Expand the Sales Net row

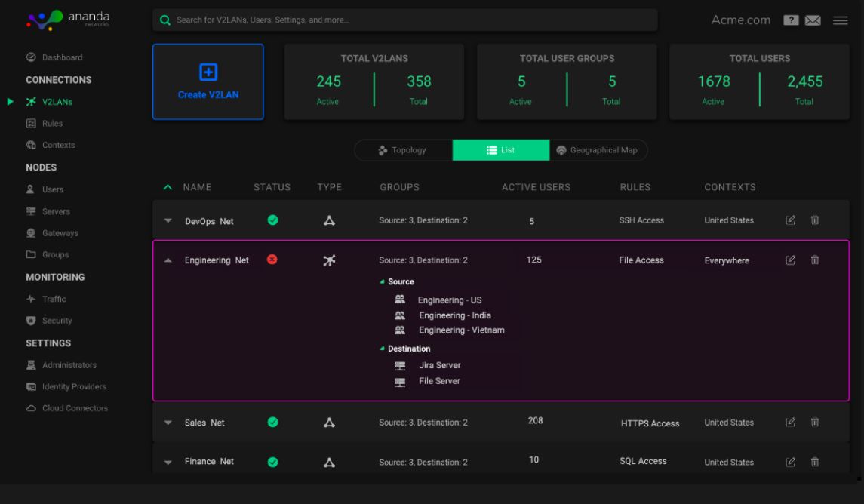coord(168,423)
